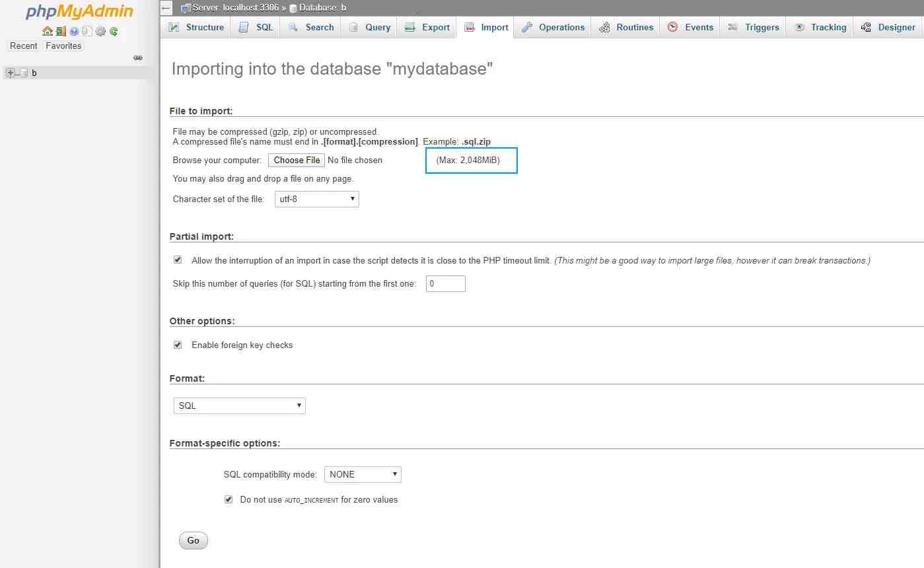Toggle Enable foreign key checks

coord(178,345)
